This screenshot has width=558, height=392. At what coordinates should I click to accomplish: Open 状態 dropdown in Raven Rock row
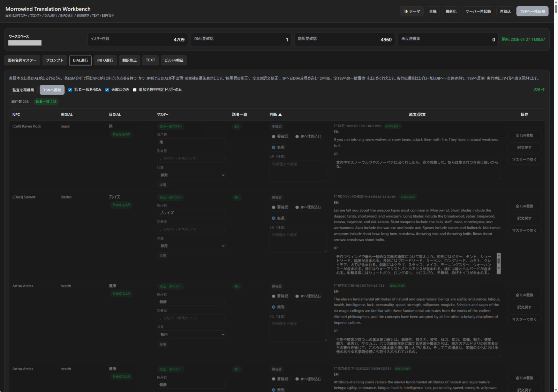coord(191,175)
